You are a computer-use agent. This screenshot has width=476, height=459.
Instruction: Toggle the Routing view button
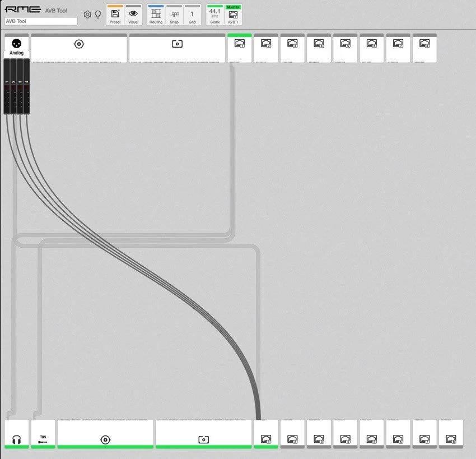click(156, 15)
